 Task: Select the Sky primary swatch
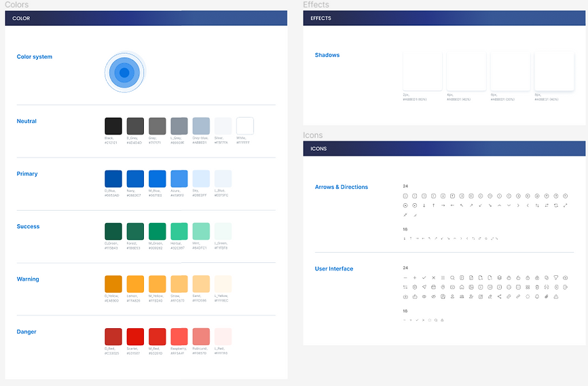pos(201,179)
